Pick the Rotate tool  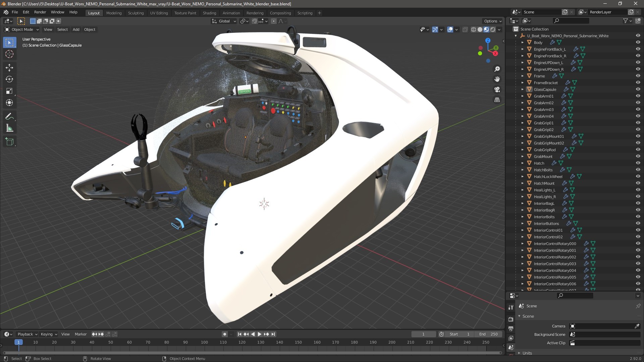(x=9, y=79)
